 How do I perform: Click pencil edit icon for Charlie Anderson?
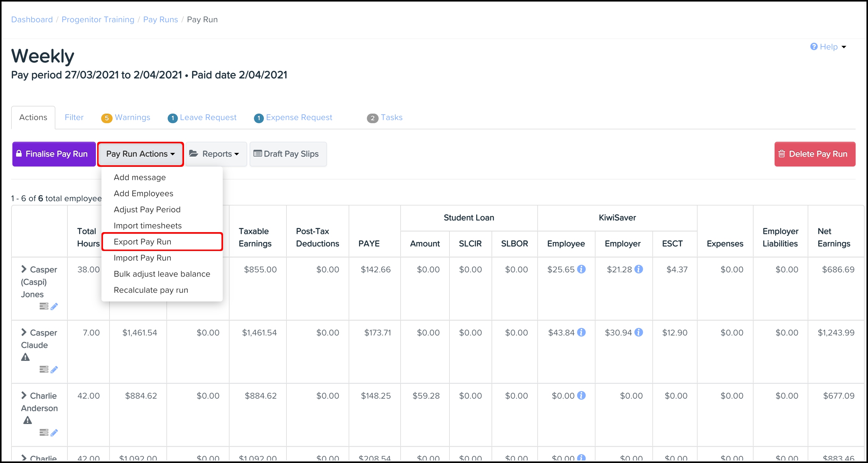(x=54, y=432)
